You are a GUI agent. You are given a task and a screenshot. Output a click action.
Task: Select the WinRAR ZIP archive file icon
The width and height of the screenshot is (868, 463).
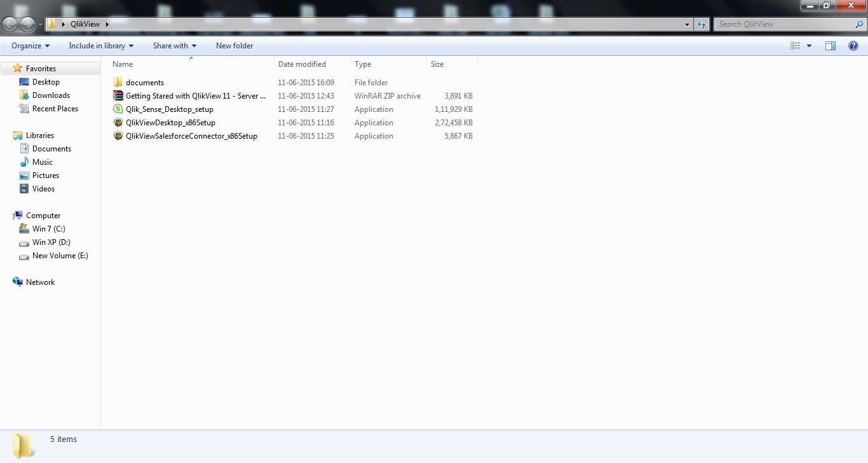click(x=118, y=96)
